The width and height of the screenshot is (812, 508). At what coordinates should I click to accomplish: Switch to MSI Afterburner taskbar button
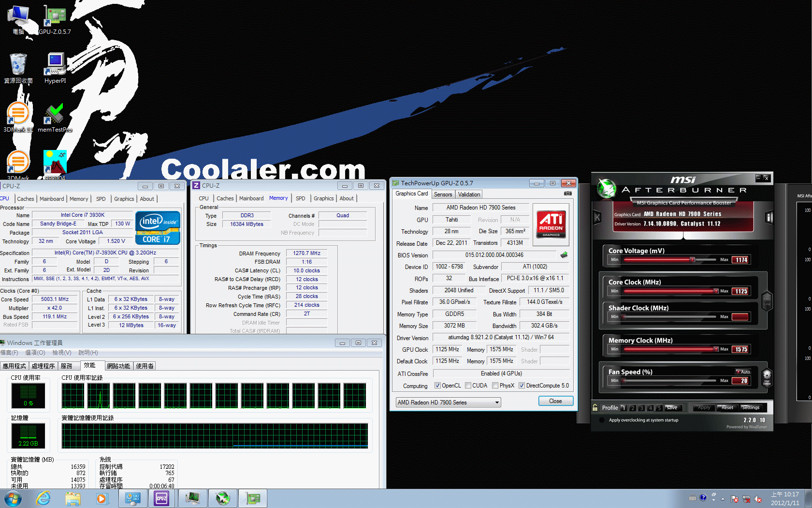[x=223, y=498]
